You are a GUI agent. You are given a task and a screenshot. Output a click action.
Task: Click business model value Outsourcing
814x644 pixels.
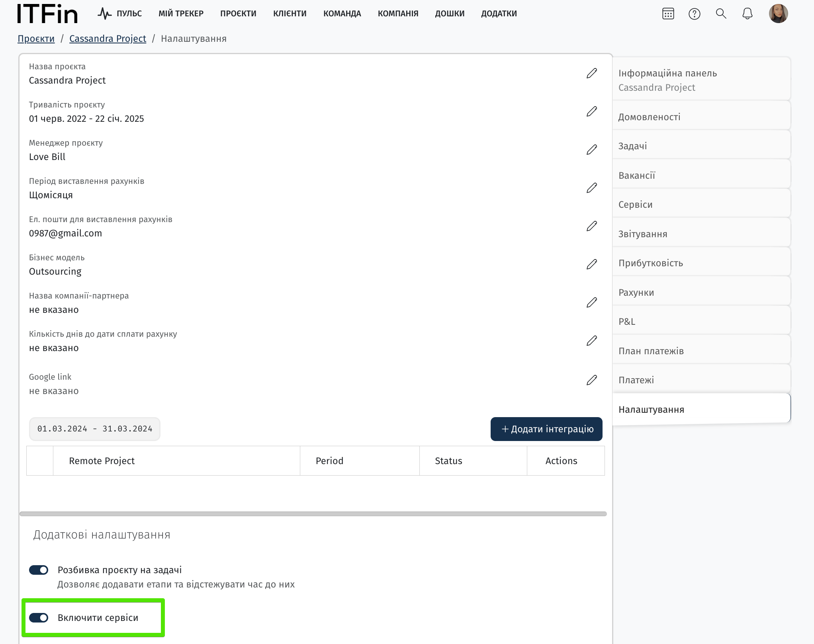coord(55,271)
